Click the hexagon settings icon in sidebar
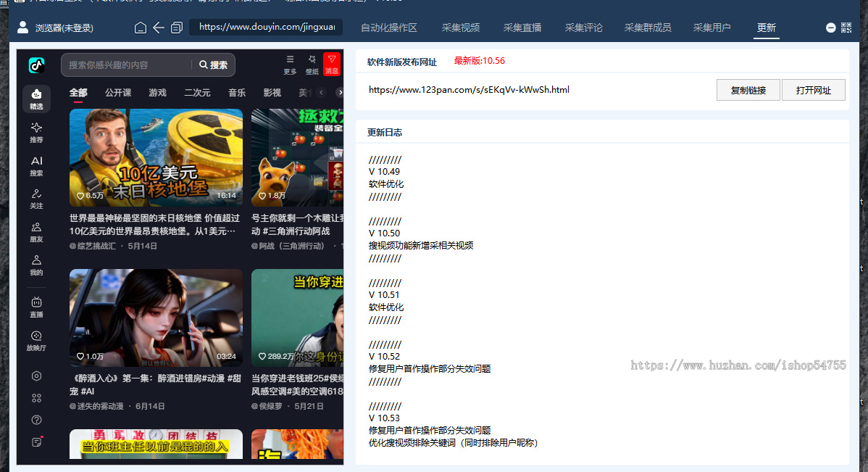868x472 pixels. [x=36, y=376]
